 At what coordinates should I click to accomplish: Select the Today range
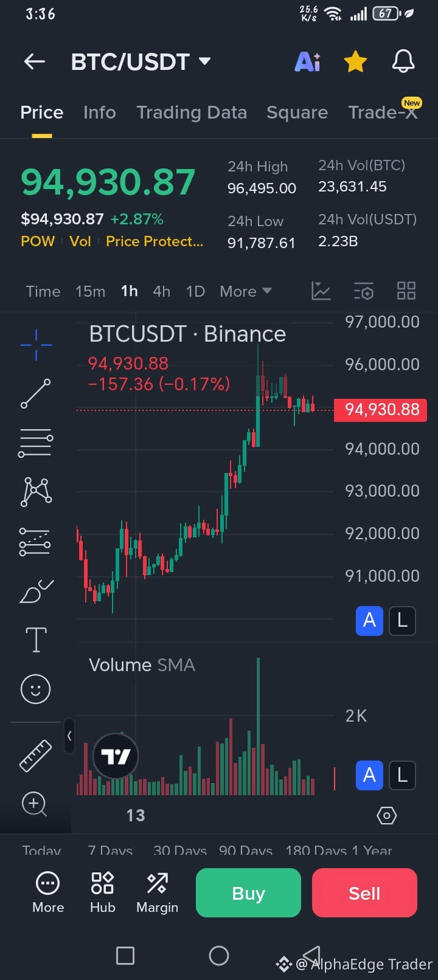point(41,851)
